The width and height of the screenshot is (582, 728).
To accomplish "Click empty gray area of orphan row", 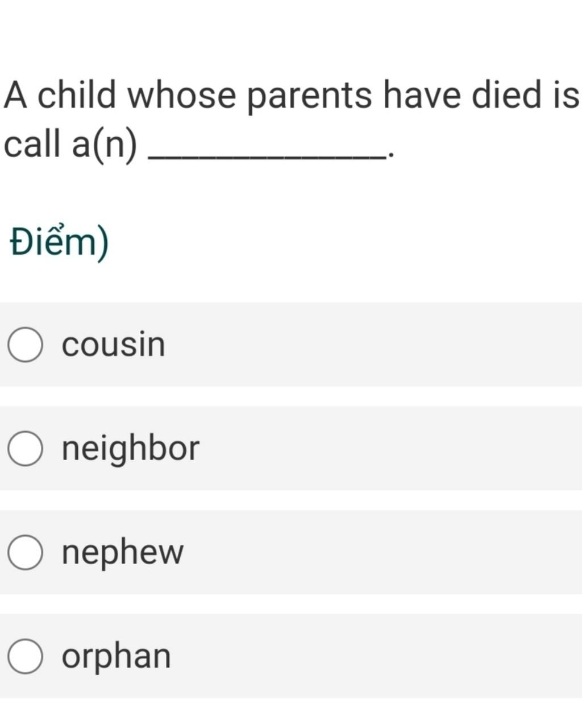I will point(375,656).
